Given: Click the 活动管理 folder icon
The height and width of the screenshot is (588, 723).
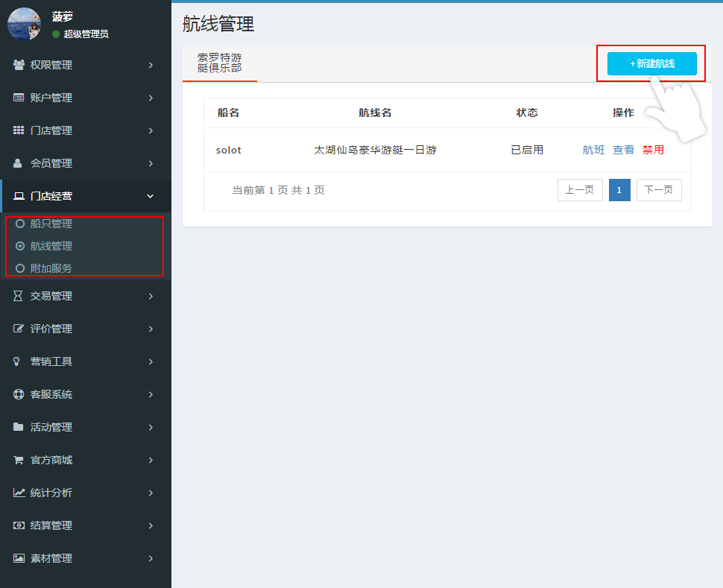Looking at the screenshot, I should [18, 427].
